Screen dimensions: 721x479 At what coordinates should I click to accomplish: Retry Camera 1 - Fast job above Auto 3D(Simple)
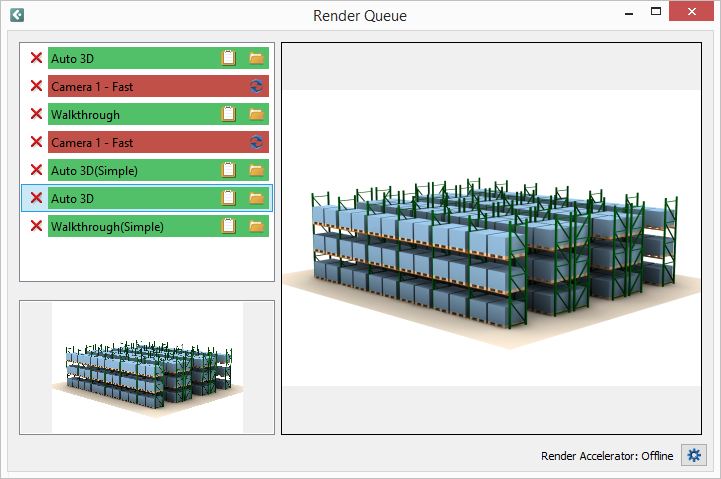pyautogui.click(x=257, y=142)
